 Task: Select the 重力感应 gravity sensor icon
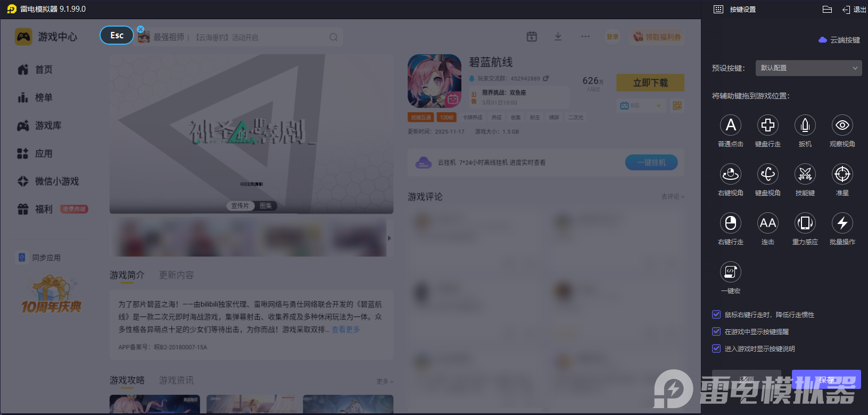coord(805,223)
